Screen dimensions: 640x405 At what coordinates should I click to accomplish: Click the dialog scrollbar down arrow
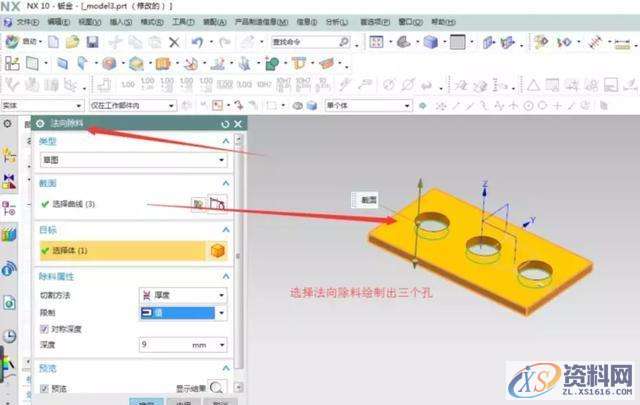pyautogui.click(x=239, y=387)
